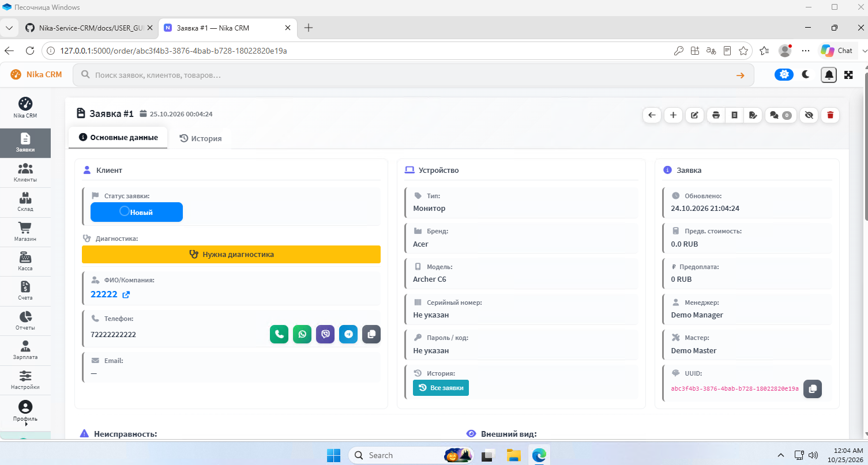
Task: Message client via Telegram icon
Action: coord(348,334)
